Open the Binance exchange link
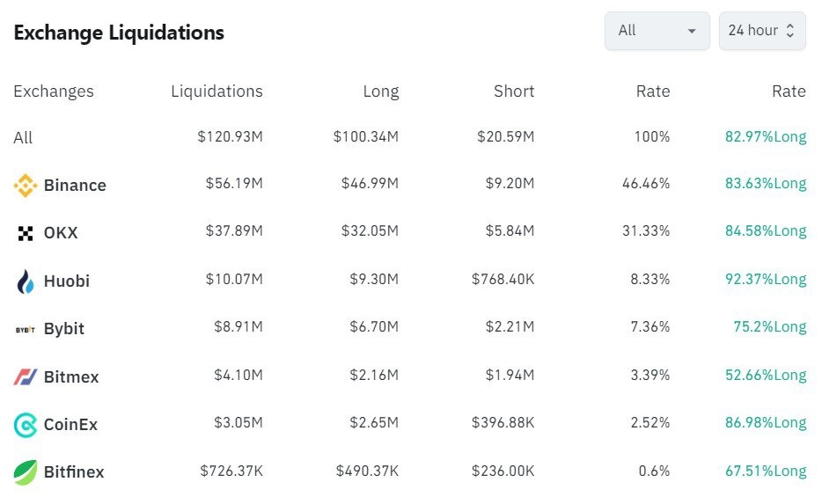Viewport: 822px width, 504px height. point(75,186)
